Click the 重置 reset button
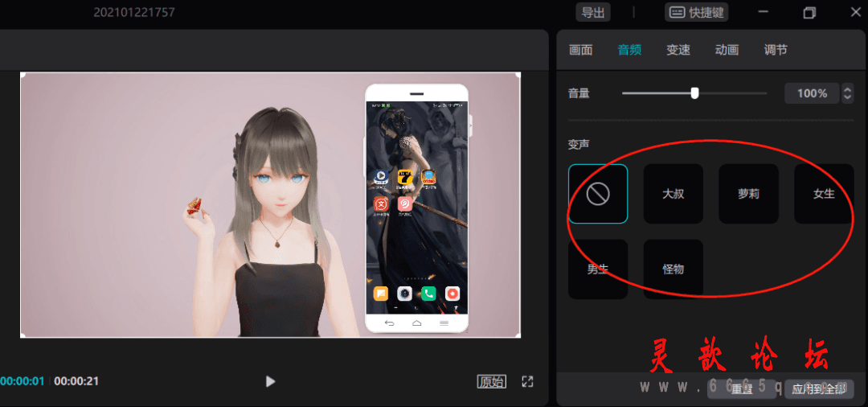This screenshot has width=868, height=407. (742, 389)
